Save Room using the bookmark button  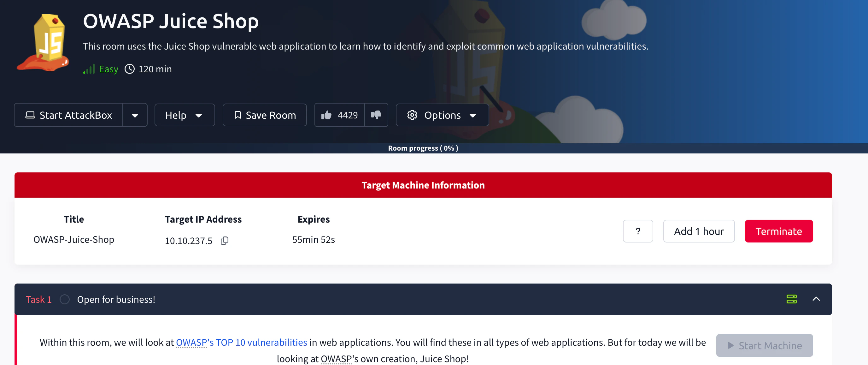pyautogui.click(x=265, y=115)
